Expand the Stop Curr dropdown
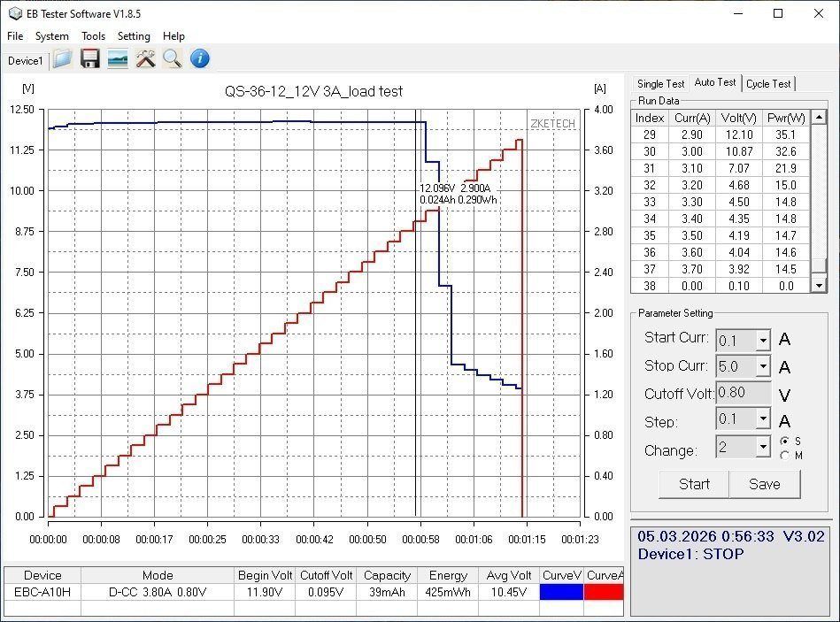The height and width of the screenshot is (622, 840). 762,366
